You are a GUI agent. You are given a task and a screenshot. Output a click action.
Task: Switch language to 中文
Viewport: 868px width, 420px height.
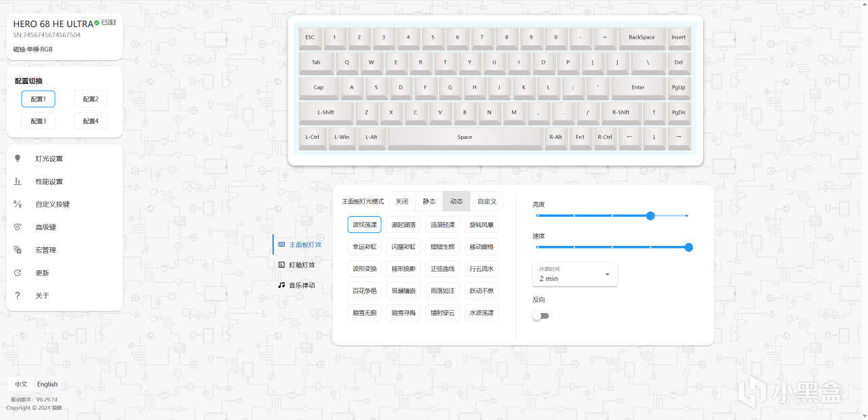(x=22, y=384)
